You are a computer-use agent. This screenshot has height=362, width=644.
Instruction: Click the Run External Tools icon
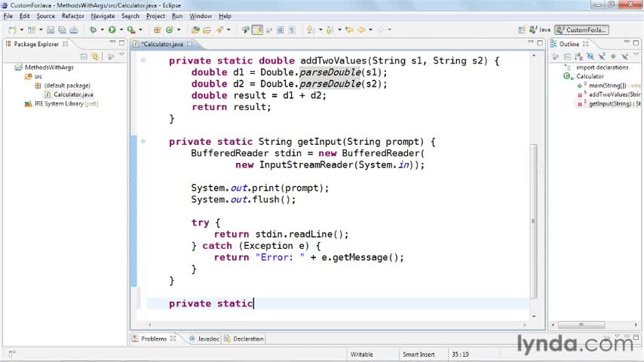131,30
